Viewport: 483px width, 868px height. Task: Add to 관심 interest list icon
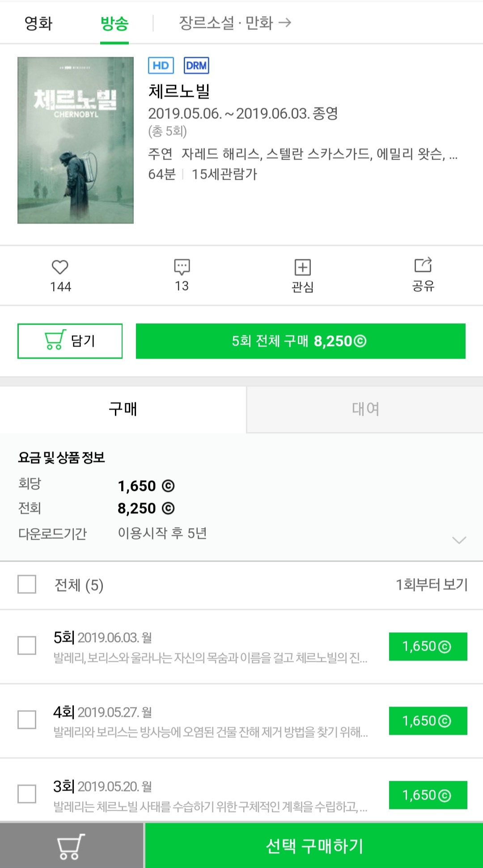pyautogui.click(x=302, y=267)
